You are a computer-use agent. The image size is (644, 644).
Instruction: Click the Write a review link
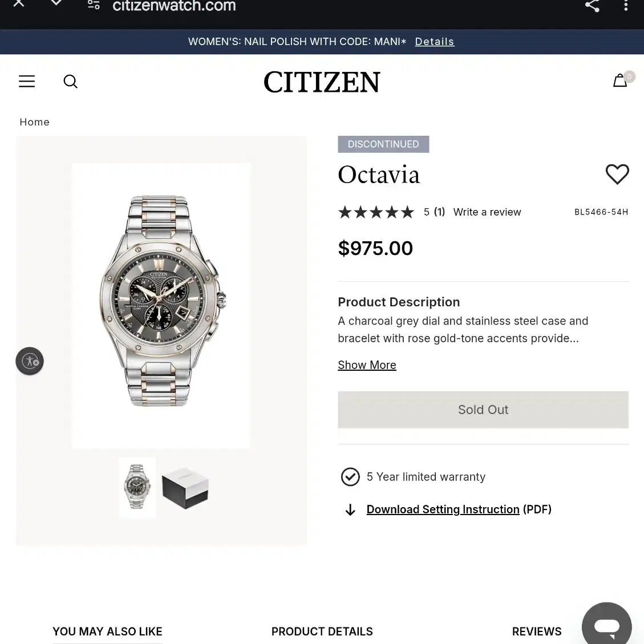487,212
